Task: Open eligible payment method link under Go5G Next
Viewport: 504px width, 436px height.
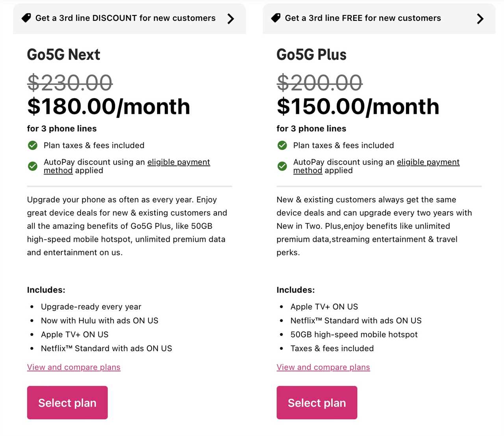Action: click(x=178, y=162)
